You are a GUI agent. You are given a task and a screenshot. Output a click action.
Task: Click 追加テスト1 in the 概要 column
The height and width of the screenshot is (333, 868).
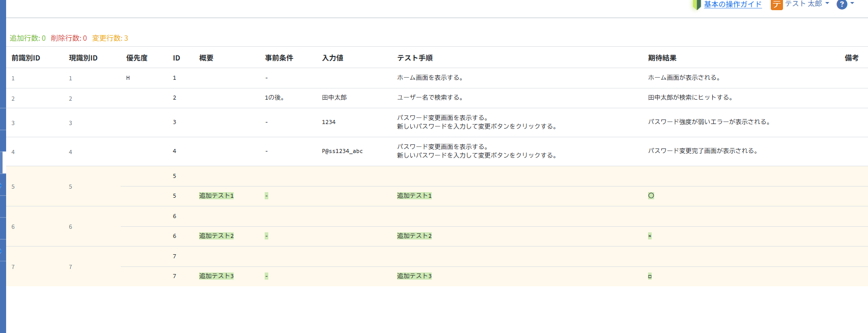(x=216, y=196)
